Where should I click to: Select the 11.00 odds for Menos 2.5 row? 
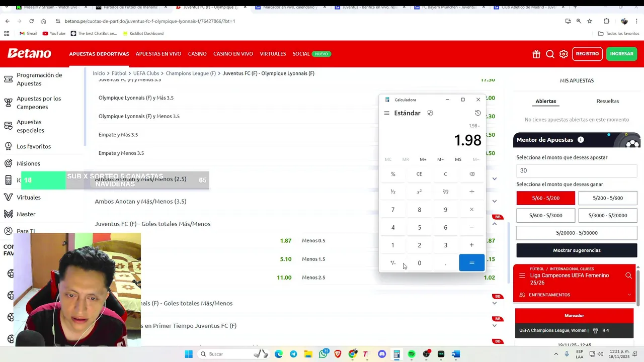coord(284,278)
